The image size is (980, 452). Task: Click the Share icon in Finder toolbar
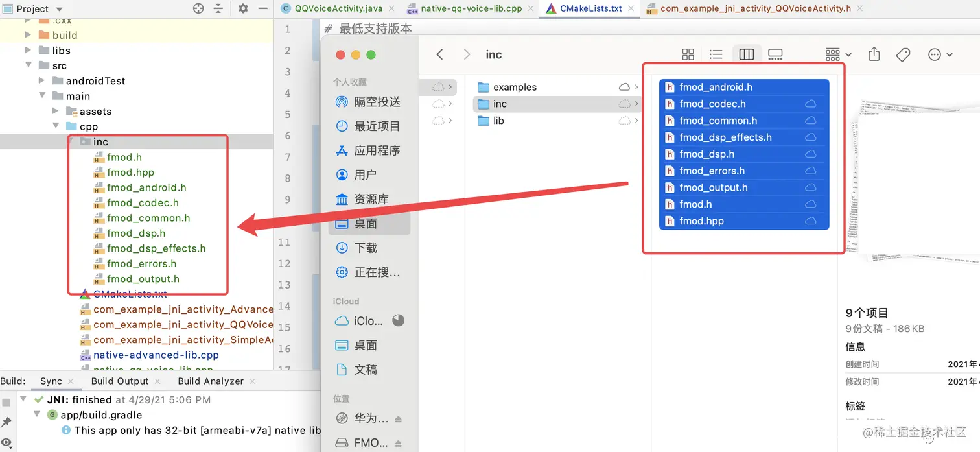[x=874, y=54]
